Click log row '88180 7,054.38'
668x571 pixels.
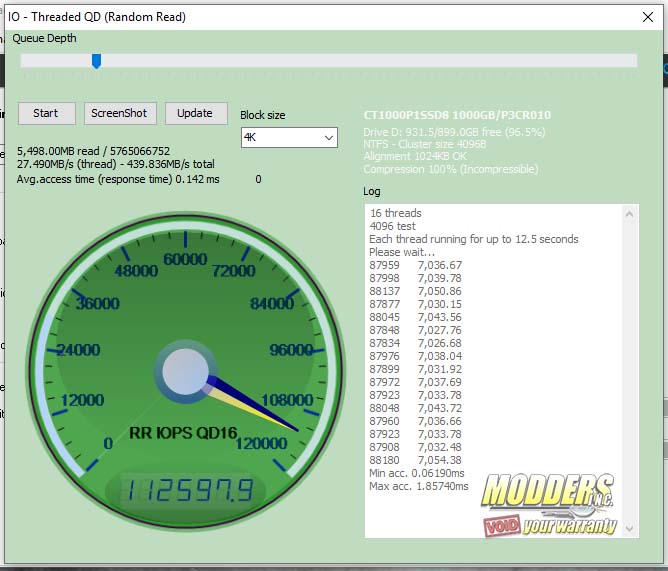415,460
